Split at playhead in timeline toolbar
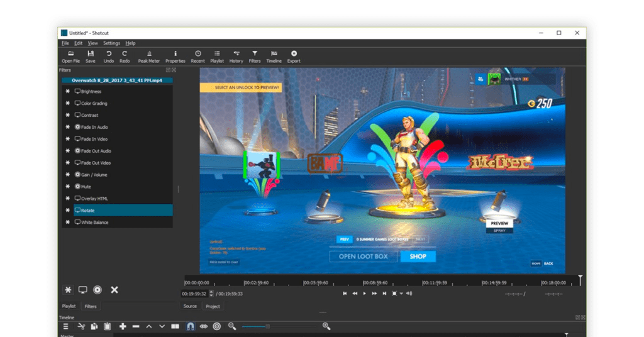 (x=175, y=326)
